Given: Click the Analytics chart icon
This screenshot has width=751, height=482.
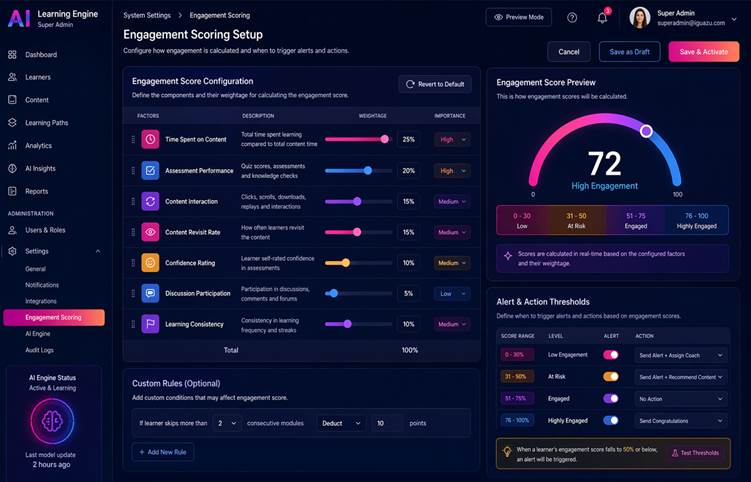Looking at the screenshot, I should point(12,145).
